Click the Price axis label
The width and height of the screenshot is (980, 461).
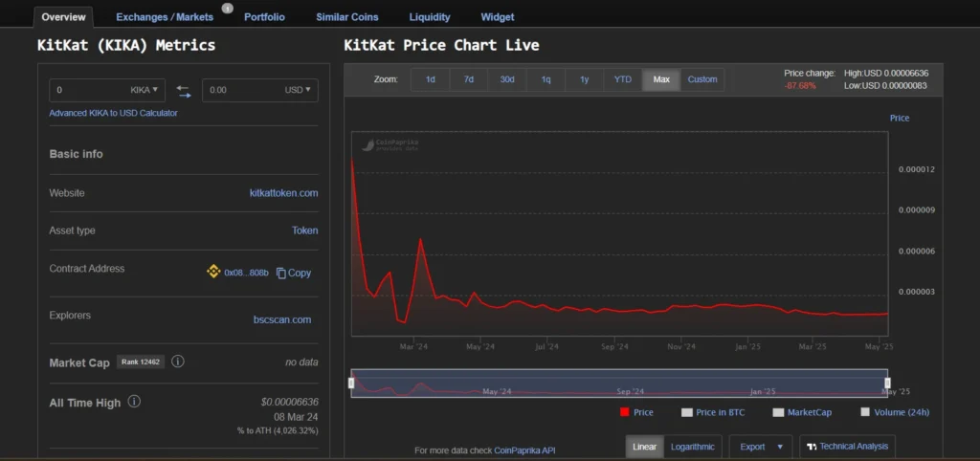tap(900, 118)
